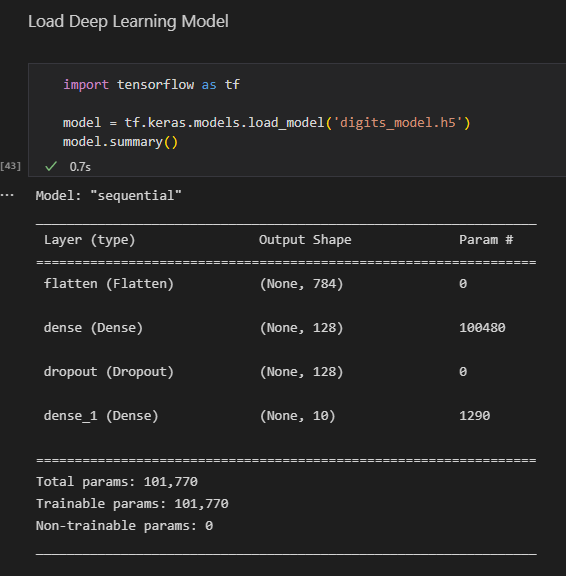
Task: Click the Non-trainable params: 0 line
Action: 125,526
